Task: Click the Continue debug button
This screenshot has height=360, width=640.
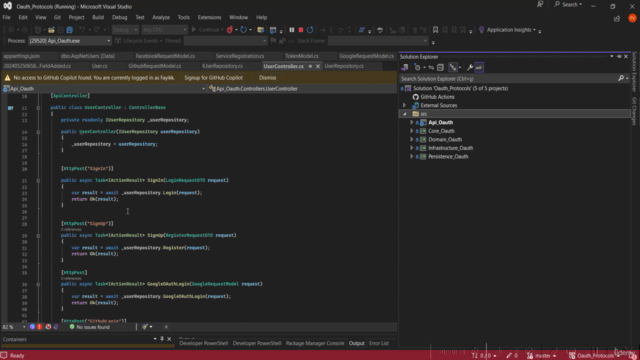Action: pyautogui.click(x=206, y=30)
